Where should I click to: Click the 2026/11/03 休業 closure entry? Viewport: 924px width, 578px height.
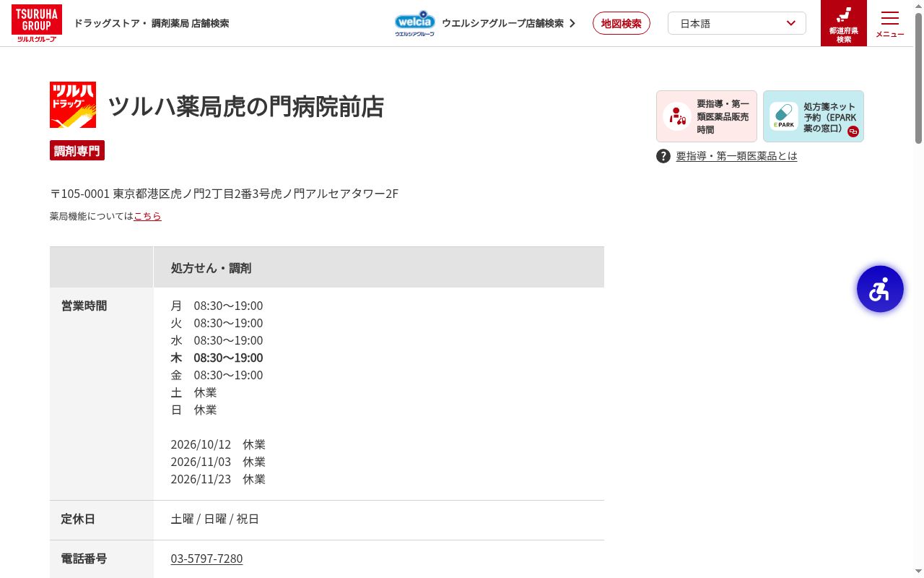(x=218, y=462)
